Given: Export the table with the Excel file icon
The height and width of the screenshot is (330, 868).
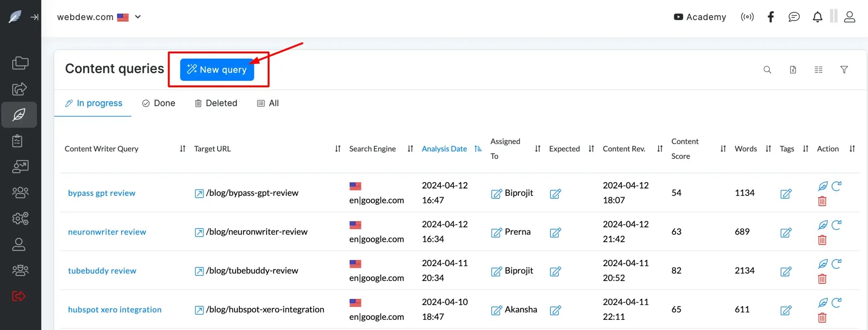Looking at the screenshot, I should 793,70.
